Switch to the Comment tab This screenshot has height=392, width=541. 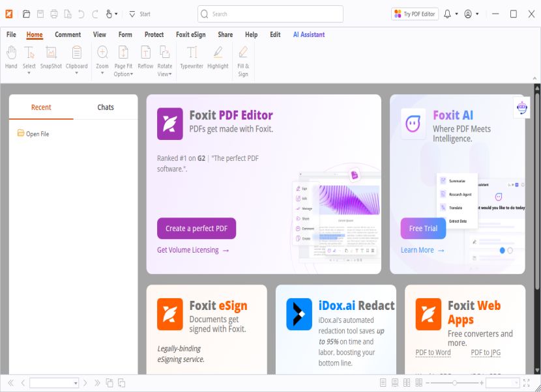click(x=68, y=35)
